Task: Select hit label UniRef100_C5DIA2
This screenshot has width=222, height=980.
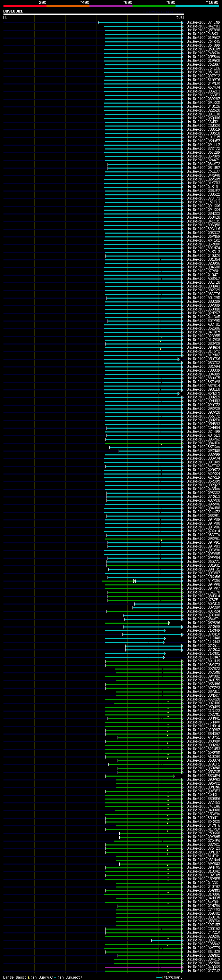Action: pos(203,929)
